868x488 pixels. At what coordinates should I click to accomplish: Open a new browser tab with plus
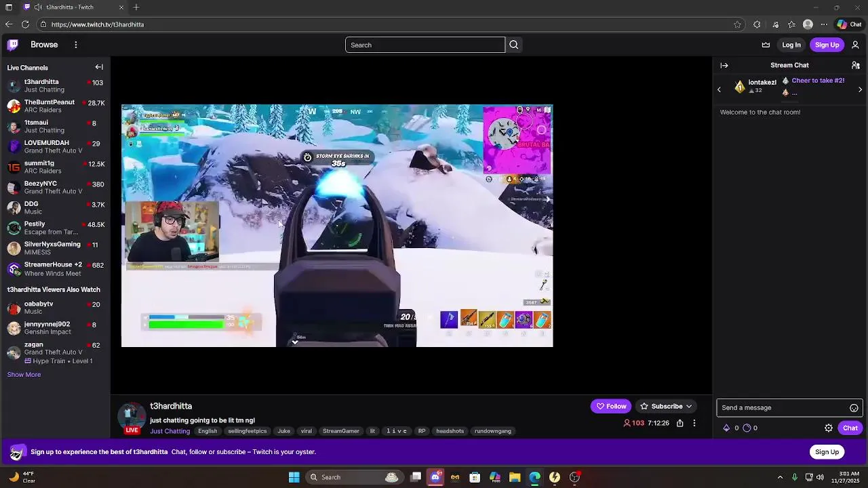tap(136, 7)
